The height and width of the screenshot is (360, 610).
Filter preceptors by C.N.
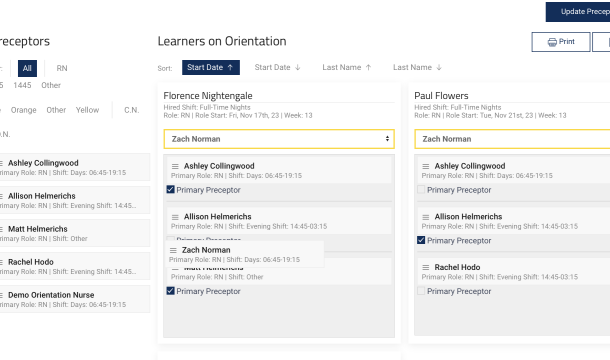click(131, 110)
